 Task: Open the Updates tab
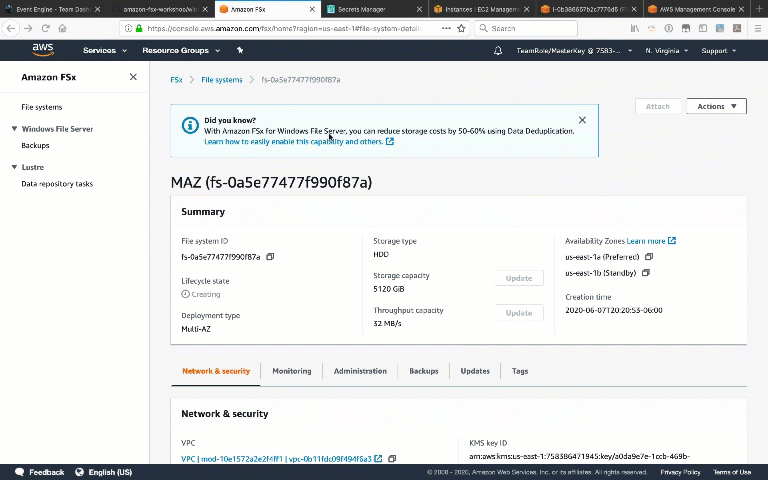click(475, 371)
